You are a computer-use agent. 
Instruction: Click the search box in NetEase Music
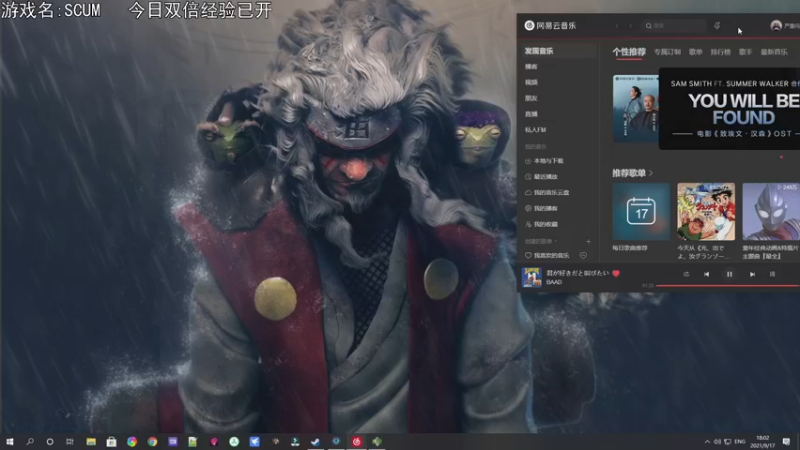(674, 26)
